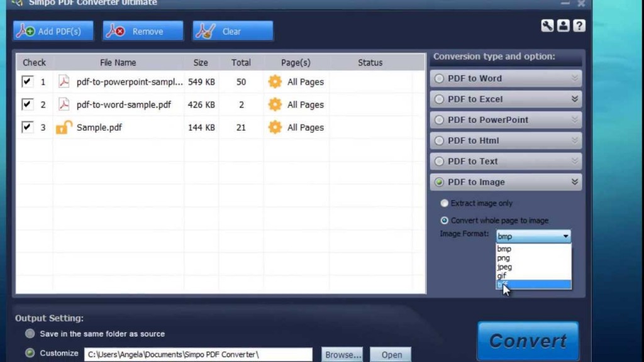Open page settings gear for row 1

[x=275, y=82]
